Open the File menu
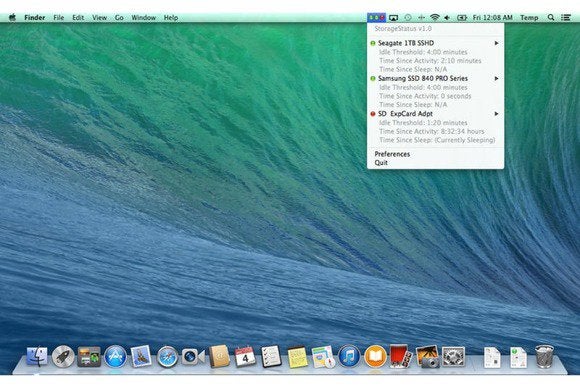The image size is (580, 388). click(58, 17)
